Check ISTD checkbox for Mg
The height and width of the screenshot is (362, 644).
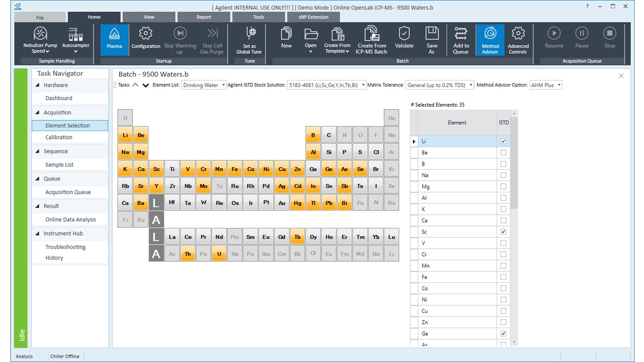point(503,186)
